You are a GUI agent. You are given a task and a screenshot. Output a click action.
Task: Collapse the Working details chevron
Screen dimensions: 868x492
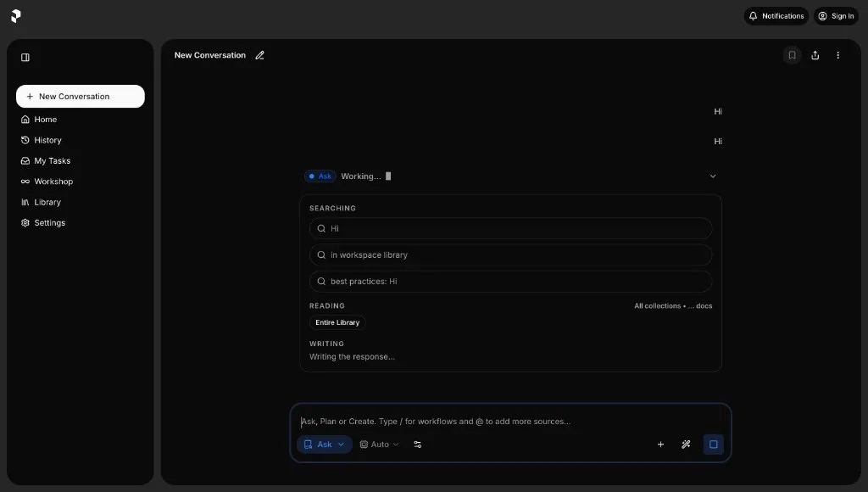[x=712, y=176]
